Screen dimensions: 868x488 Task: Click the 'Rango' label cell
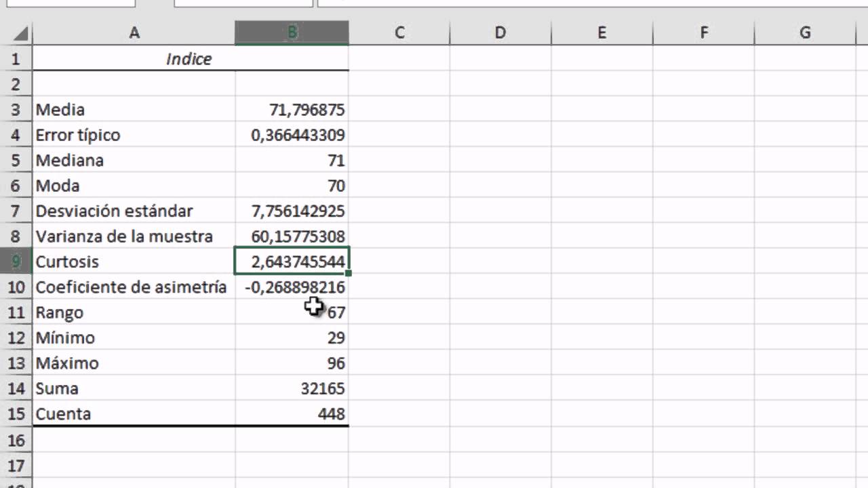pos(134,312)
